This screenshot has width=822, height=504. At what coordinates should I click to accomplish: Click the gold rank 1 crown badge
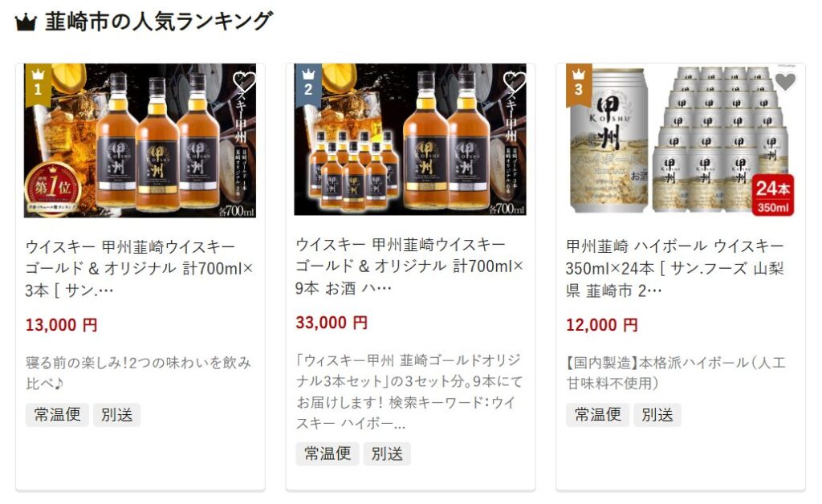point(38,85)
